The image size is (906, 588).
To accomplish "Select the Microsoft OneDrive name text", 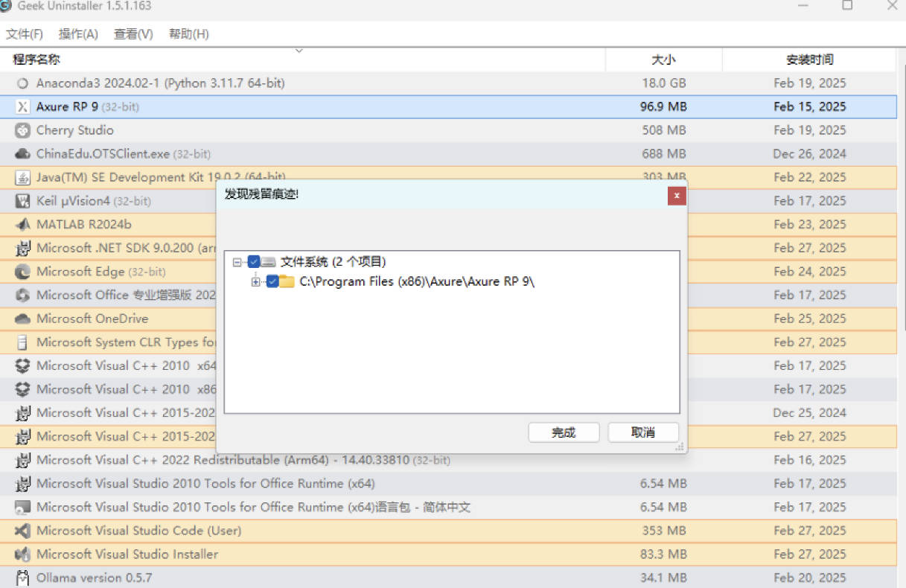I will 92,319.
